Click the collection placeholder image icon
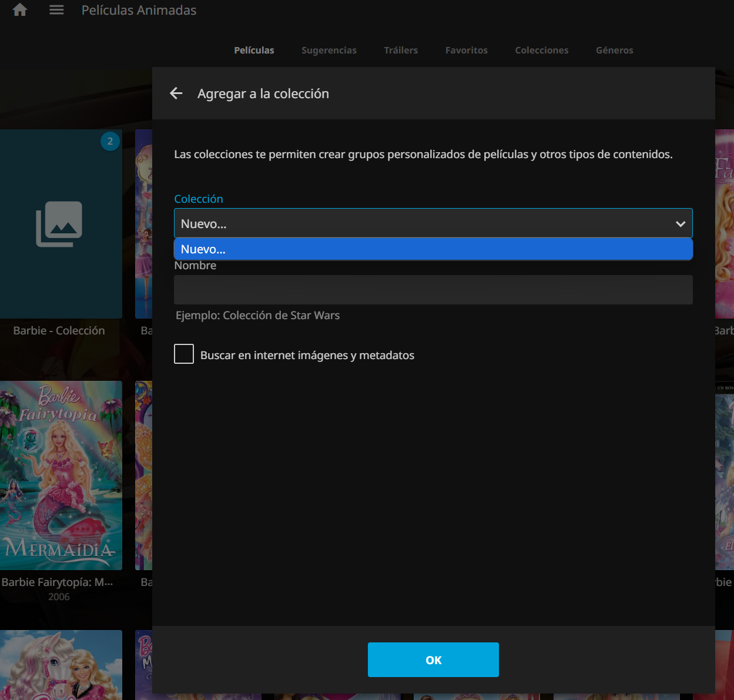This screenshot has height=700, width=734. (59, 224)
